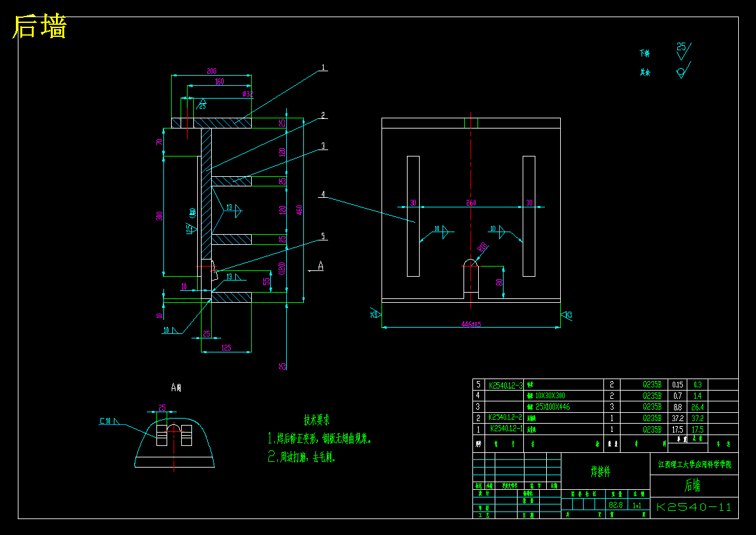Click the section arrow label A
This screenshot has height=535, width=756.
(320, 266)
